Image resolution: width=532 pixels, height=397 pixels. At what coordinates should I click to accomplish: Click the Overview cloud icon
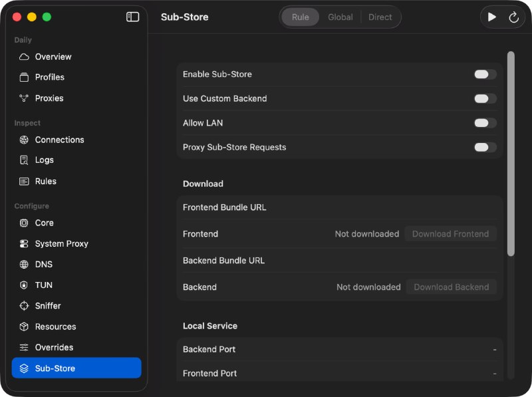(x=24, y=57)
